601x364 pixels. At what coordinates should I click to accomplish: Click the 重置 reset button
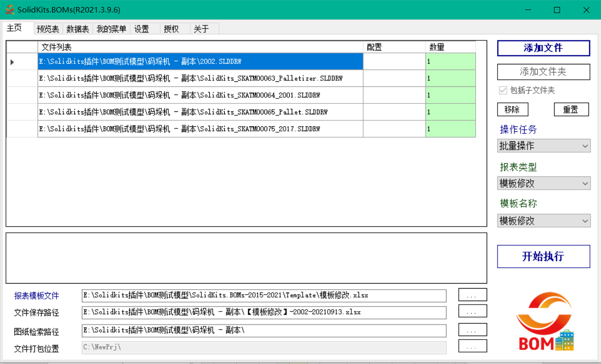tap(571, 109)
